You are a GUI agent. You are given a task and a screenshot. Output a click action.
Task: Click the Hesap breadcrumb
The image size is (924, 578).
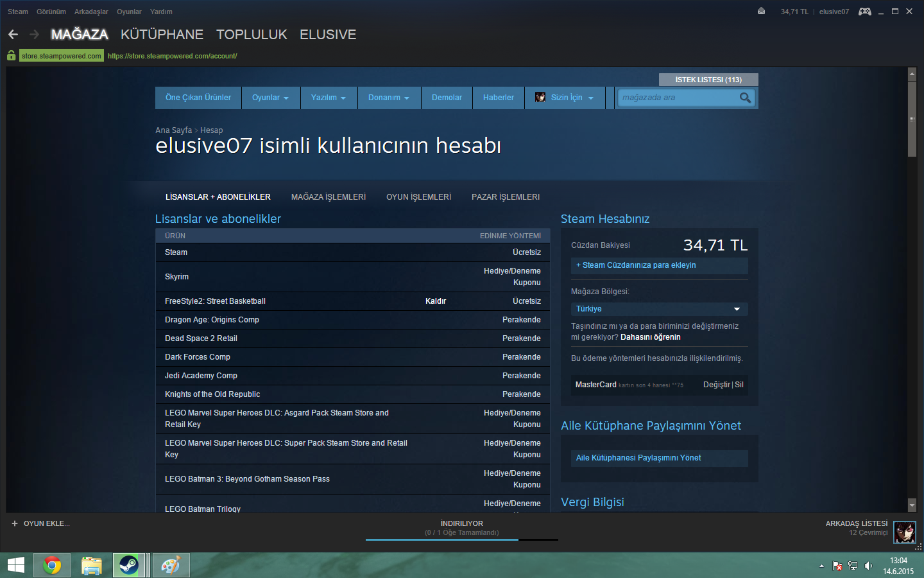[x=211, y=130]
